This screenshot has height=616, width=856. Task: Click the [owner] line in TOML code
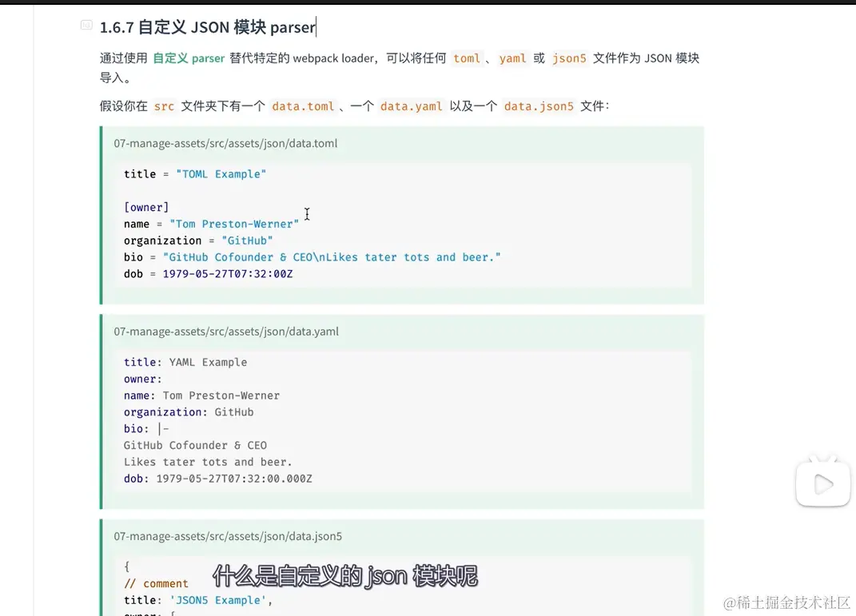[146, 207]
